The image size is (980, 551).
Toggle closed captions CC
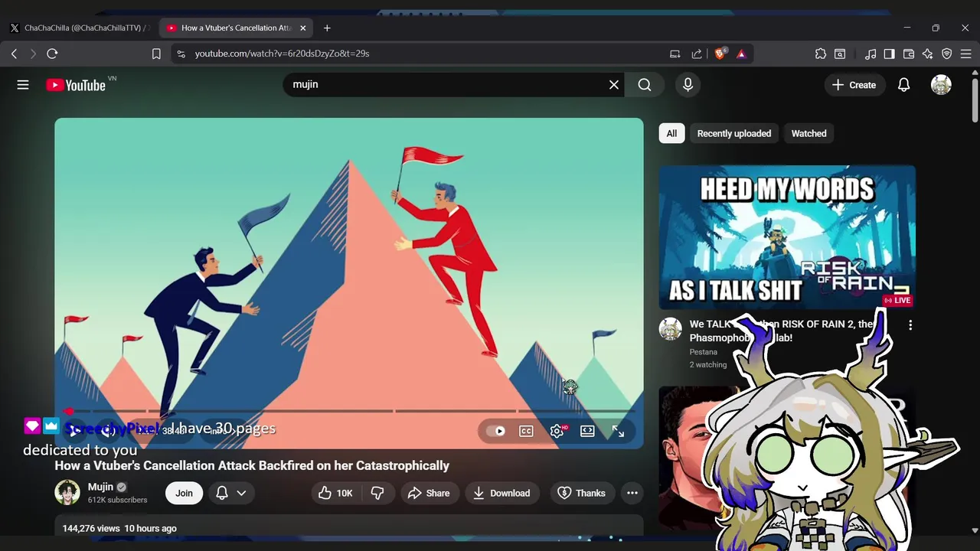pyautogui.click(x=526, y=431)
